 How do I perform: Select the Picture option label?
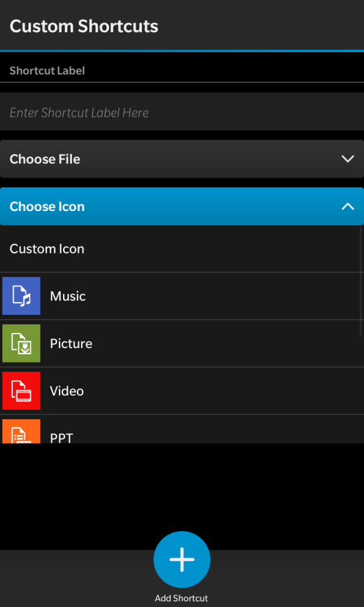coord(71,343)
